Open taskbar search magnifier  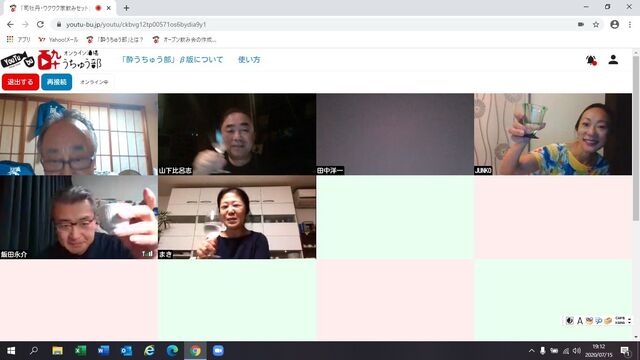point(34,351)
